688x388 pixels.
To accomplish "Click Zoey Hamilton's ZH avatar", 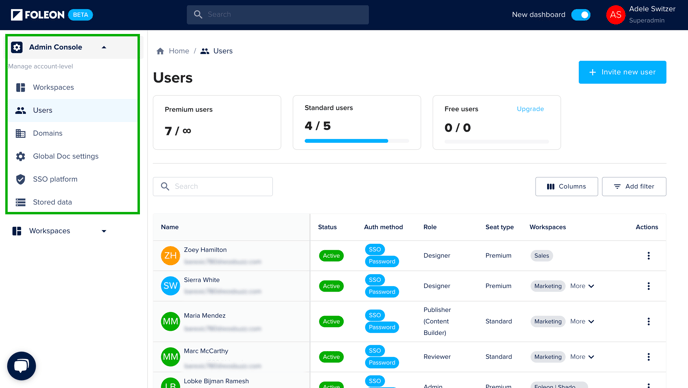I will [x=170, y=255].
